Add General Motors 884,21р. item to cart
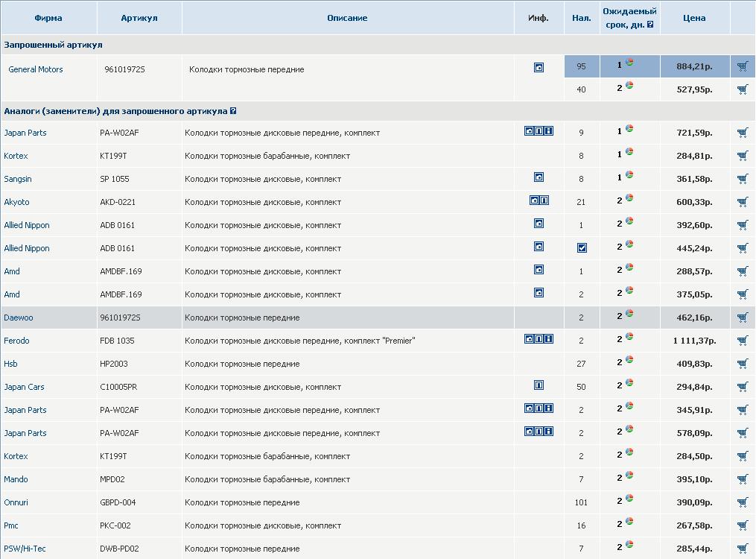This screenshot has width=756, height=559. (743, 66)
